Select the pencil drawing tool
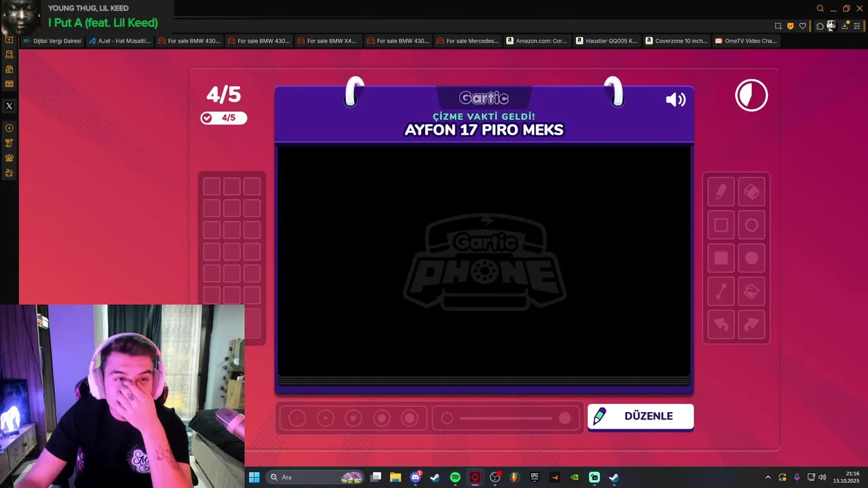This screenshot has height=488, width=868. 721,192
